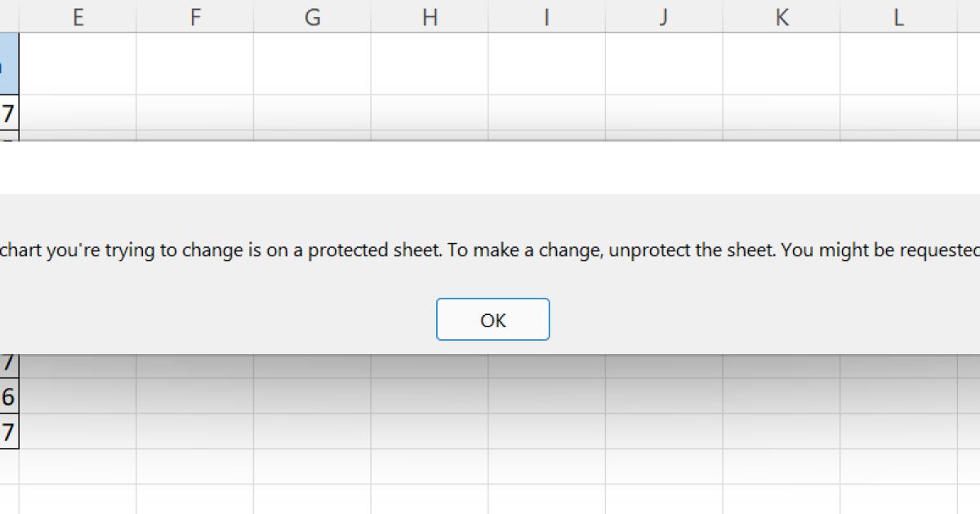Viewport: 980px width, 514px height.
Task: Select the column F header
Action: (195, 17)
